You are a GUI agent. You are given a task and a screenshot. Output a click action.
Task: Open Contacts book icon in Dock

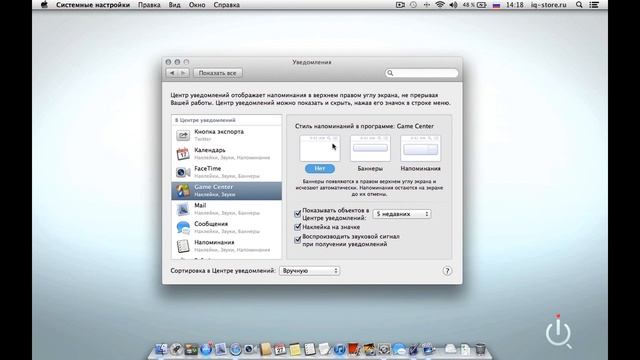(x=265, y=349)
